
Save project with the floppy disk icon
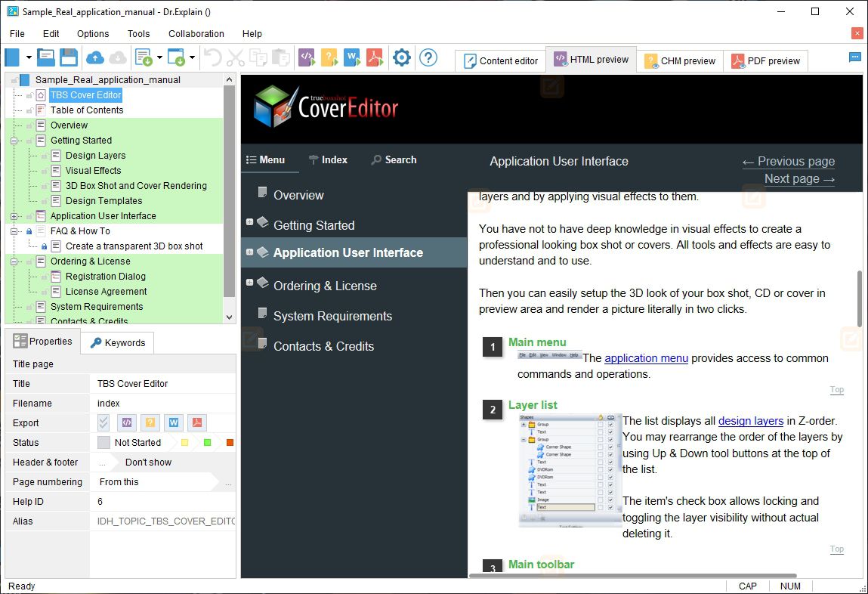pyautogui.click(x=69, y=57)
